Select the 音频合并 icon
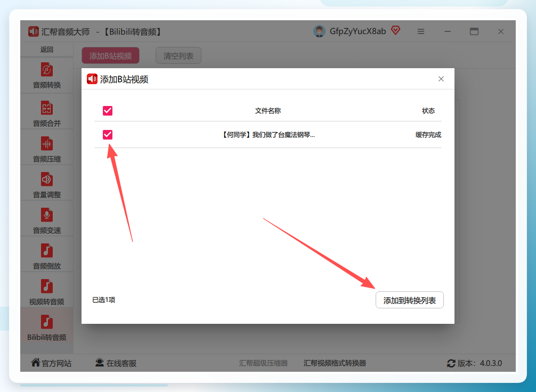 [47, 108]
